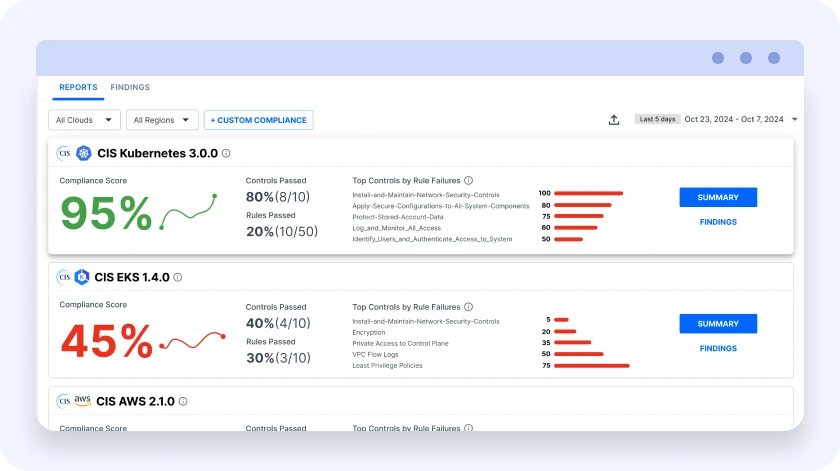840x471 pixels.
Task: Switch to the Reports tab
Action: click(78, 87)
